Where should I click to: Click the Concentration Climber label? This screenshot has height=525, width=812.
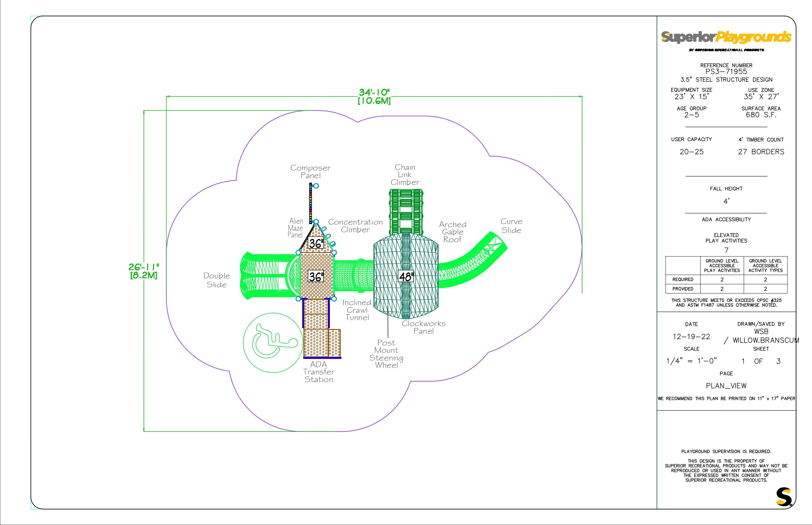[355, 226]
